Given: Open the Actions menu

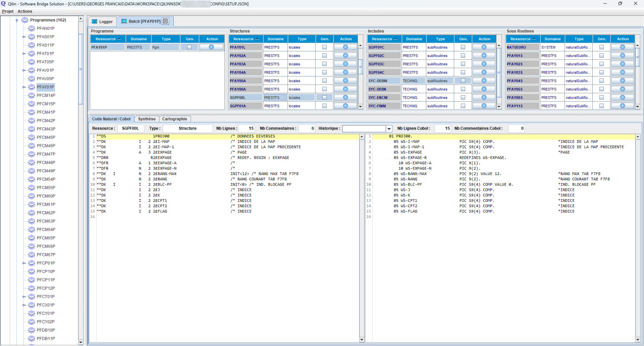Looking at the screenshot, I should 25,11.
